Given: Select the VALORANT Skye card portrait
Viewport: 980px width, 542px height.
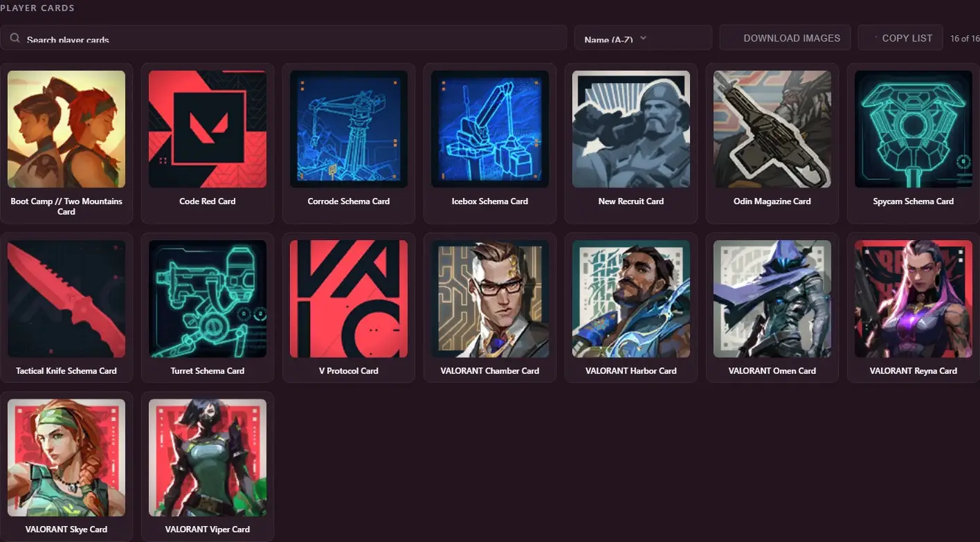Looking at the screenshot, I should [x=66, y=458].
